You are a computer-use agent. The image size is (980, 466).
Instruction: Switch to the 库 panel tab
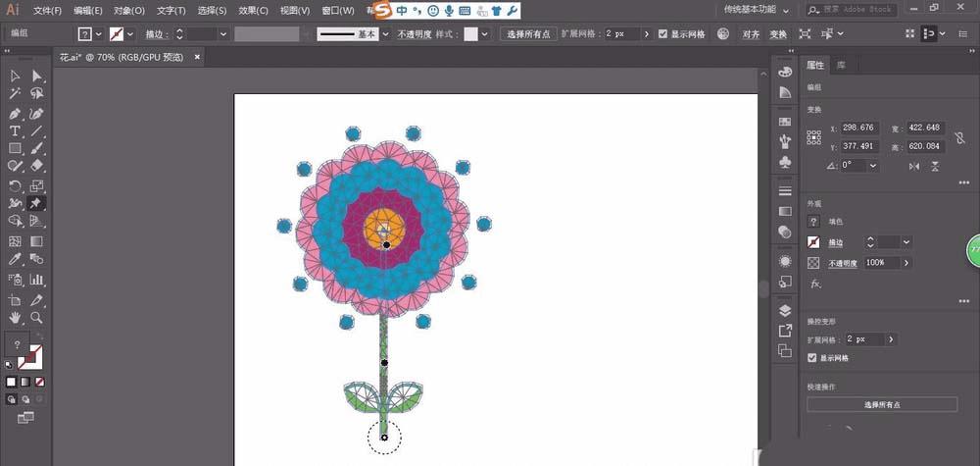tap(841, 65)
